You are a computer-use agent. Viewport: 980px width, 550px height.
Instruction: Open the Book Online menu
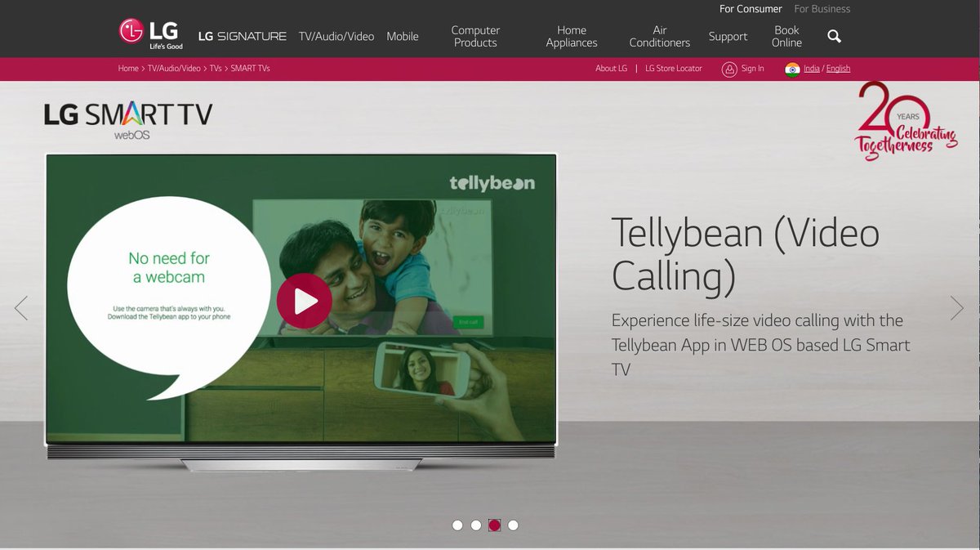coord(786,36)
